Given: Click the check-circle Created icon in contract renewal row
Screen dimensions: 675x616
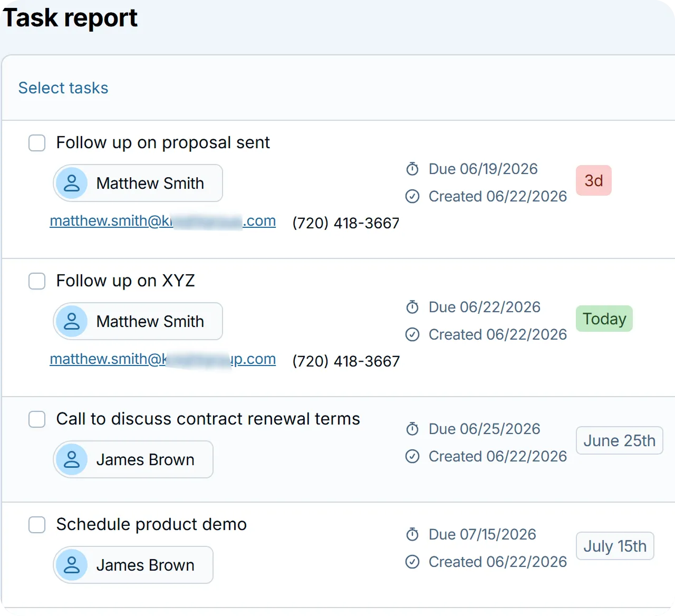Looking at the screenshot, I should (412, 456).
